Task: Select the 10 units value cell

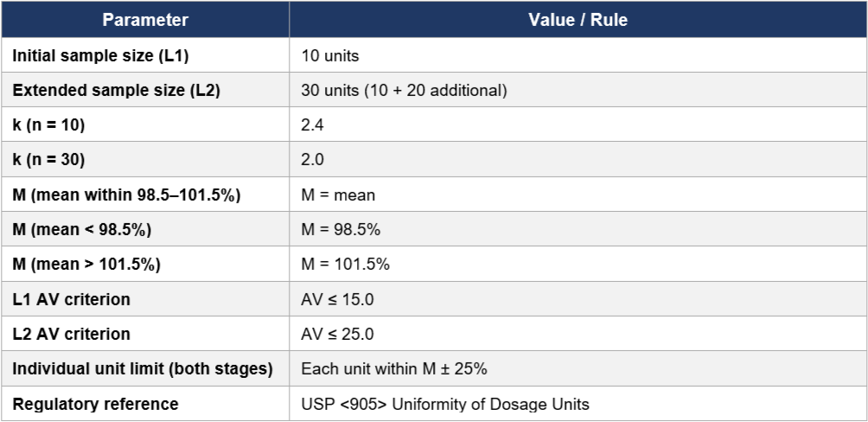Action: click(578, 54)
